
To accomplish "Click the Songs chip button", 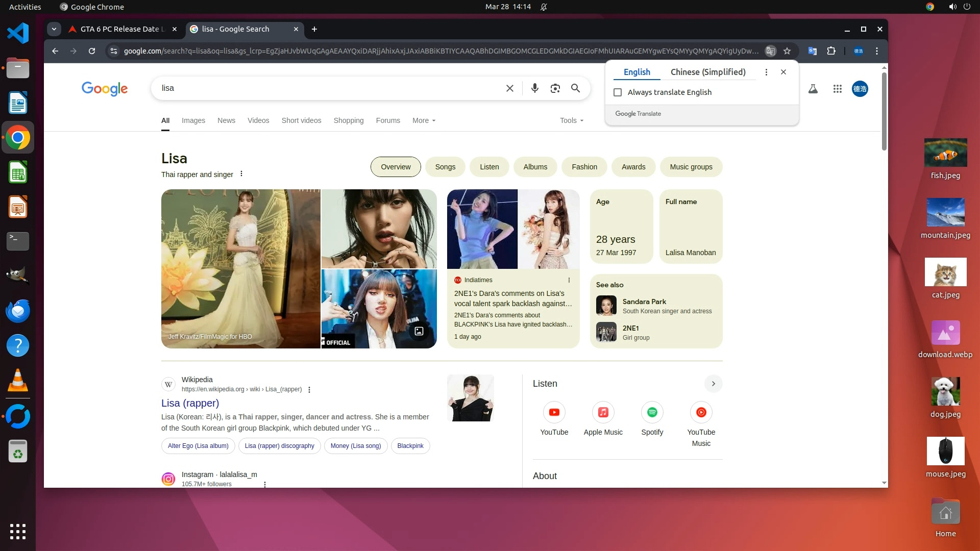I will click(x=445, y=167).
